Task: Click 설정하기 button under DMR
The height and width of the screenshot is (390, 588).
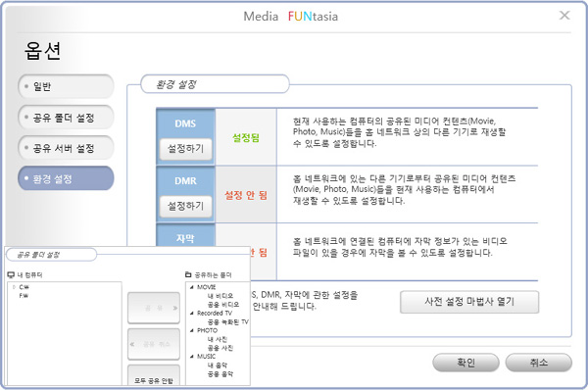Action: point(185,206)
